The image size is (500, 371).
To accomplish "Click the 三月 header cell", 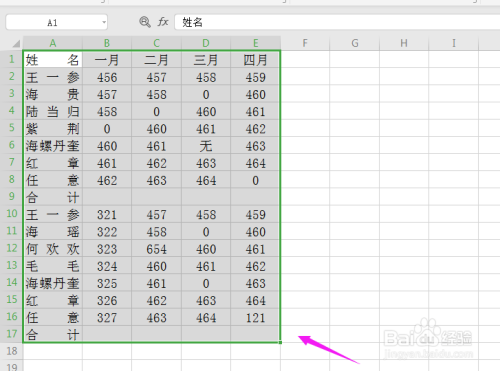I will coord(206,60).
